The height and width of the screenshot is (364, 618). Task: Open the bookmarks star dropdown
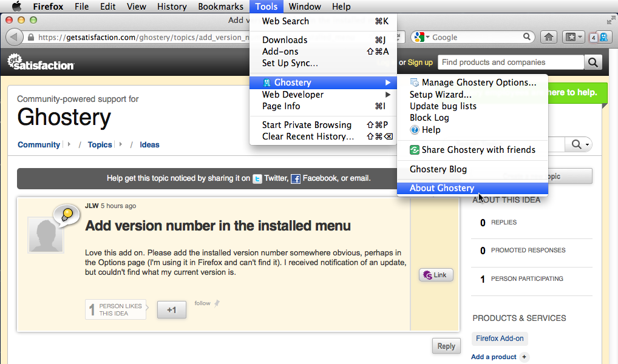pyautogui.click(x=574, y=37)
